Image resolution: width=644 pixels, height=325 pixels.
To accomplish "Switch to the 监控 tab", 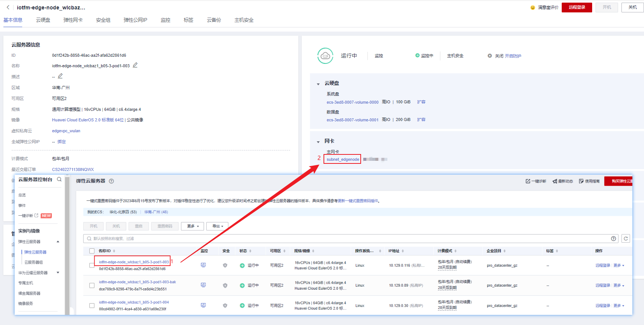I will click(x=165, y=20).
